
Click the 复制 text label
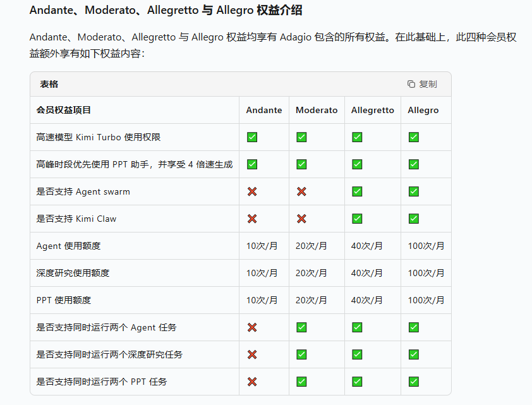tap(428, 84)
